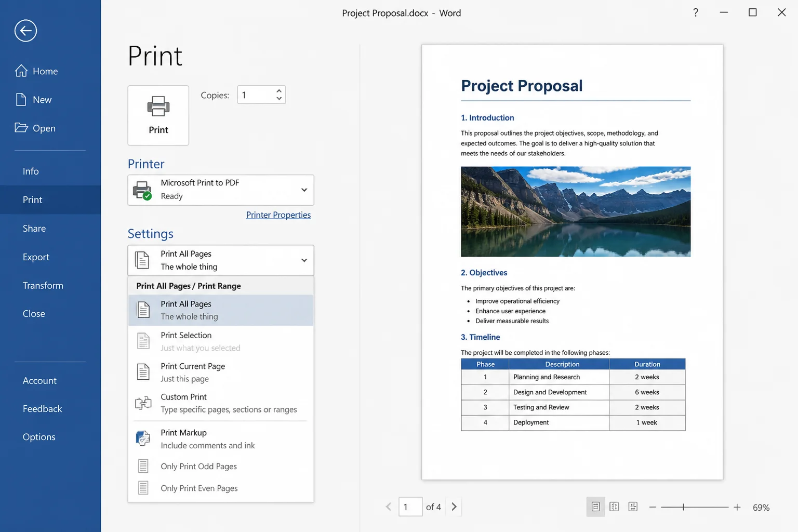Image resolution: width=798 pixels, height=532 pixels.
Task: Open the Share tab
Action: click(50, 229)
